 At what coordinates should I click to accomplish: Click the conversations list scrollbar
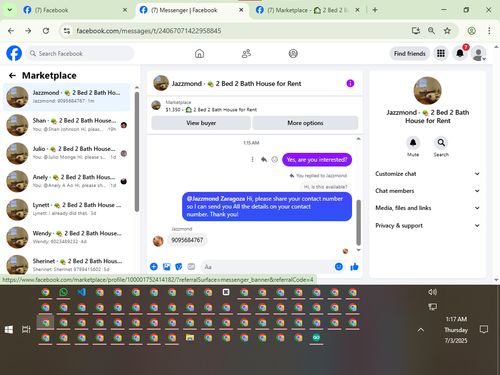[137, 152]
